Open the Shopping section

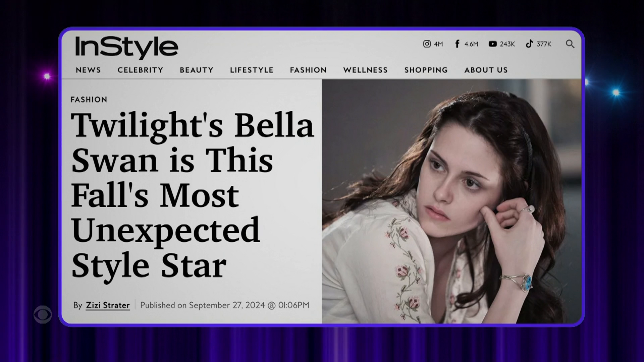click(x=426, y=70)
